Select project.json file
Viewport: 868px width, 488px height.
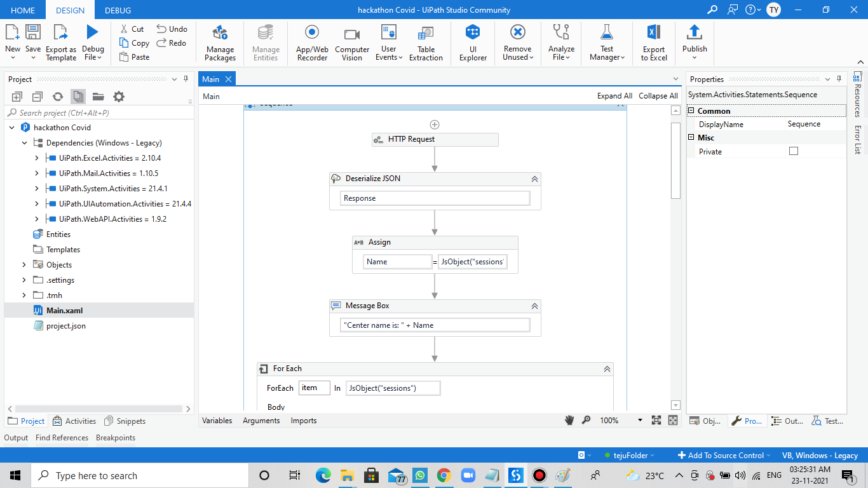tap(65, 326)
